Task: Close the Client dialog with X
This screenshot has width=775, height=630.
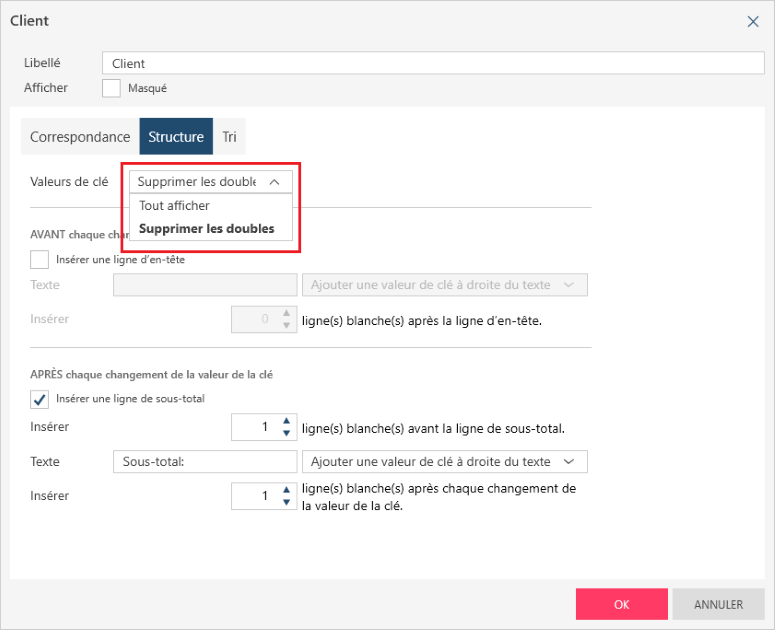Action: tap(753, 21)
